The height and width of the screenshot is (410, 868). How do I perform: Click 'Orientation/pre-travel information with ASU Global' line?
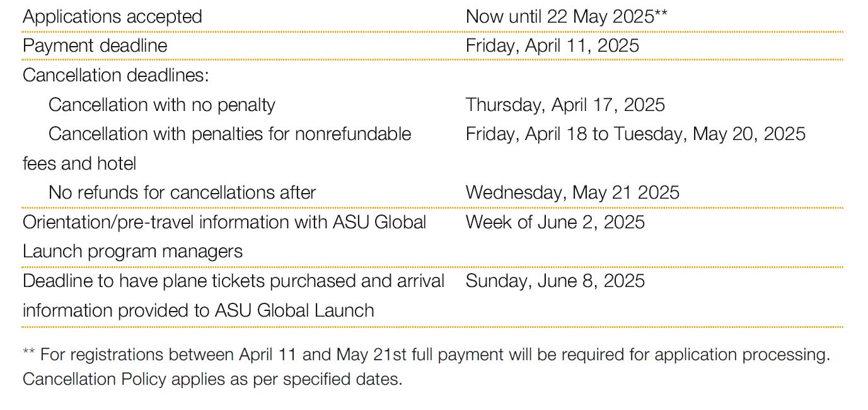(x=224, y=222)
